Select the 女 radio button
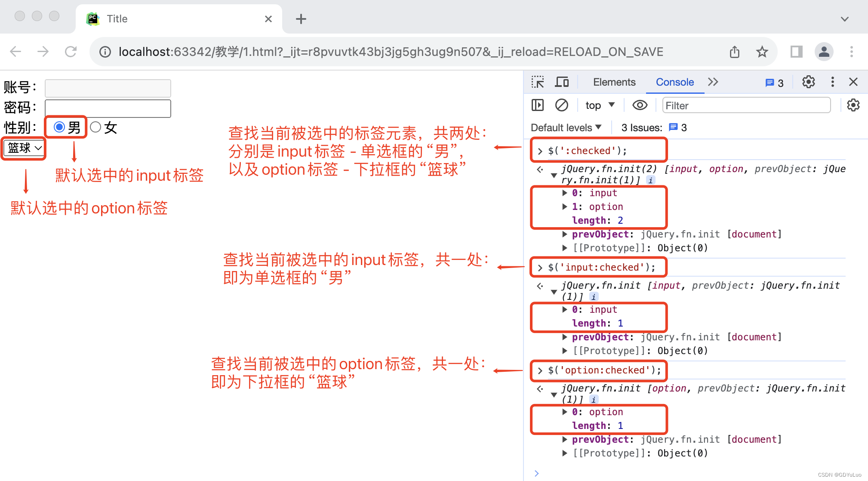Screen dimensions: 868x481 [95, 127]
